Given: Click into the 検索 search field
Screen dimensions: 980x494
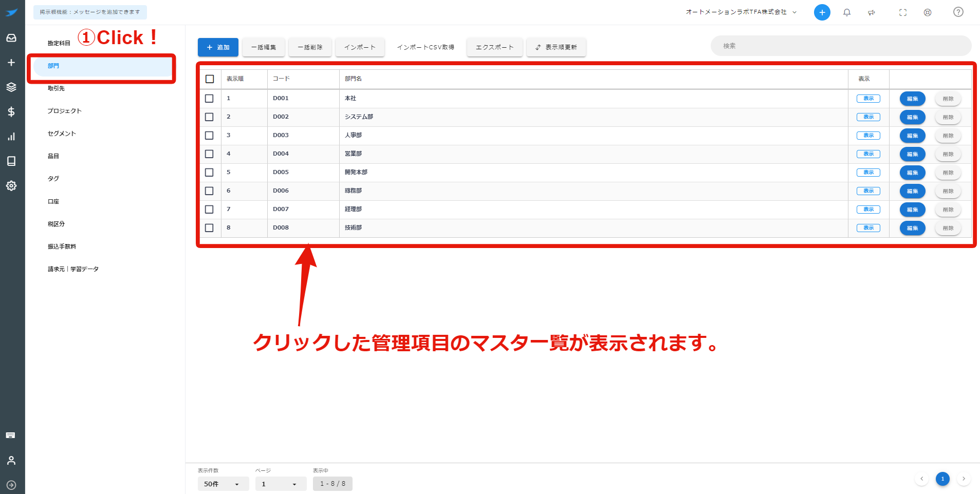Looking at the screenshot, I should 841,46.
